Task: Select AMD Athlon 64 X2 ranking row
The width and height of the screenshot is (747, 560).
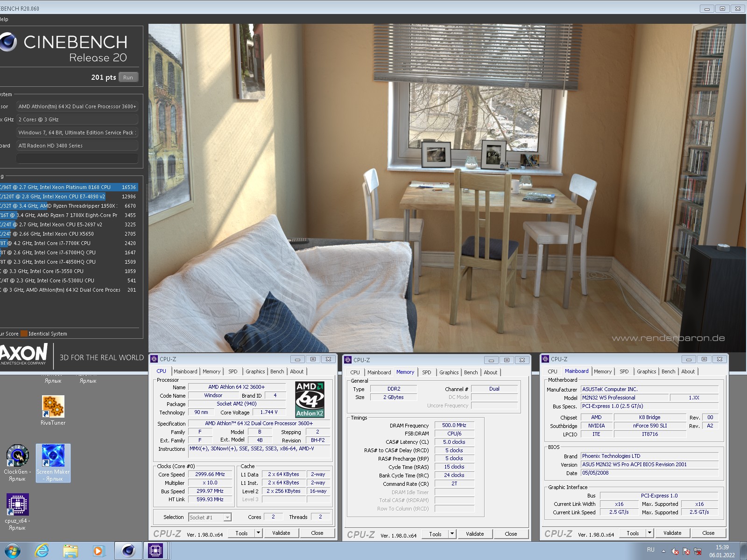Action: (x=69, y=290)
